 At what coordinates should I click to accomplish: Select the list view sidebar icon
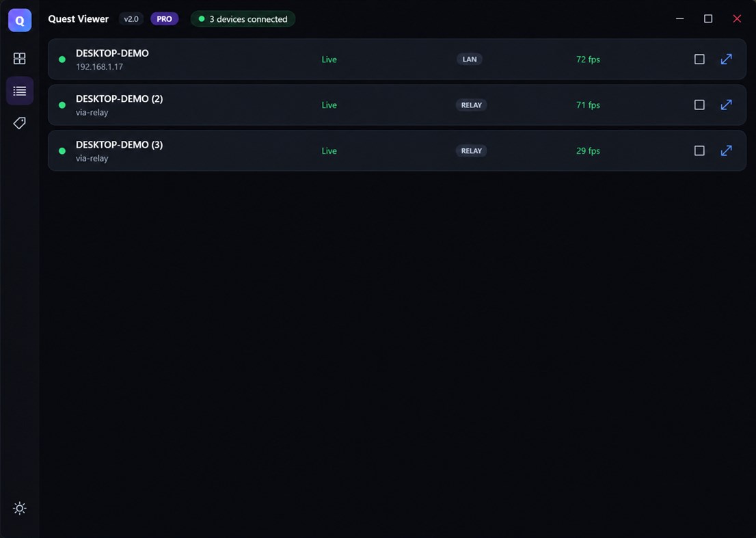pyautogui.click(x=20, y=91)
